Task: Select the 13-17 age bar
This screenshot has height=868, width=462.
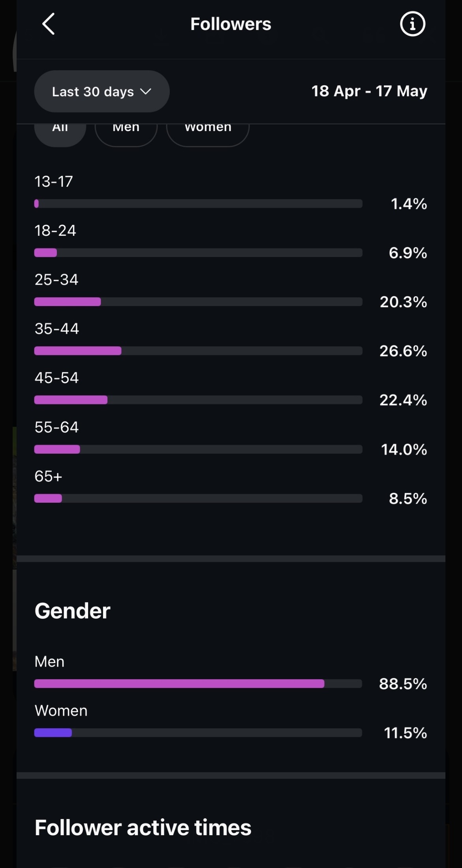Action: pos(198,204)
